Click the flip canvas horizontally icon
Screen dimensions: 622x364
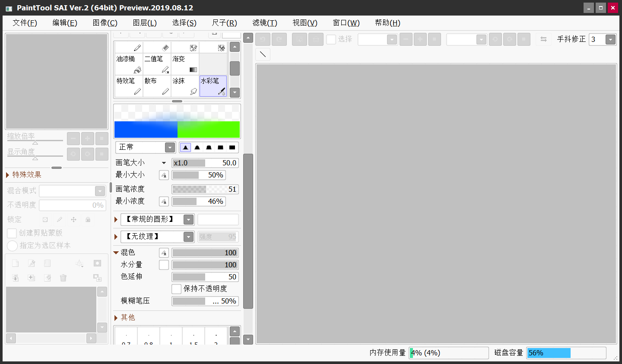[x=543, y=39]
